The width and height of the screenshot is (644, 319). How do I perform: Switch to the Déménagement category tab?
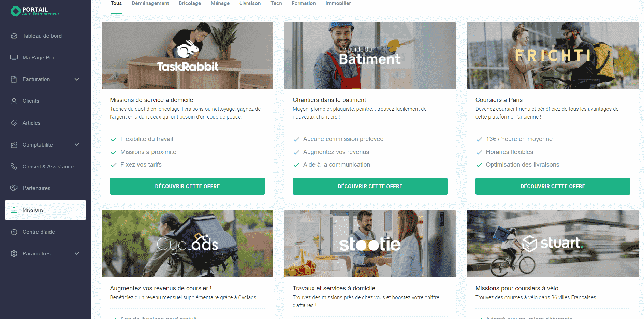pyautogui.click(x=150, y=3)
